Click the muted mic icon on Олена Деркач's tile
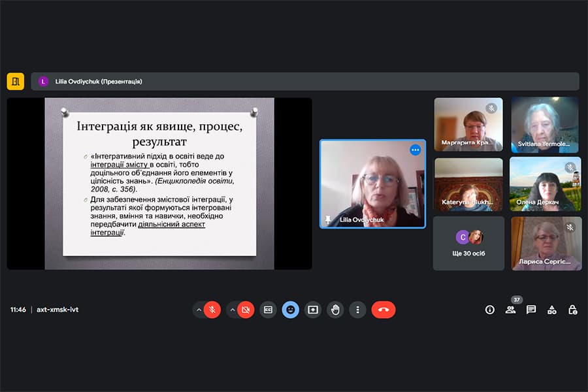Image resolution: width=588 pixels, height=392 pixels. (x=570, y=167)
